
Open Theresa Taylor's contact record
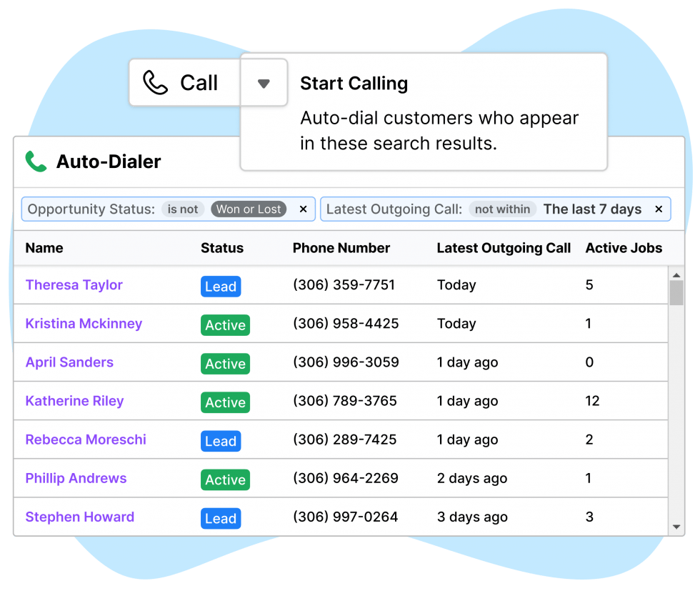(74, 285)
